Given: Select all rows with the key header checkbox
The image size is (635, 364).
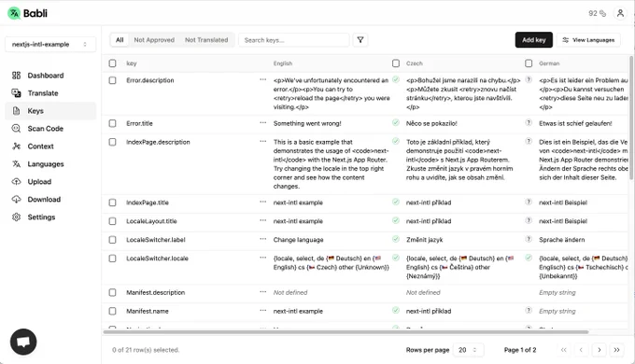Looking at the screenshot, I should point(113,63).
